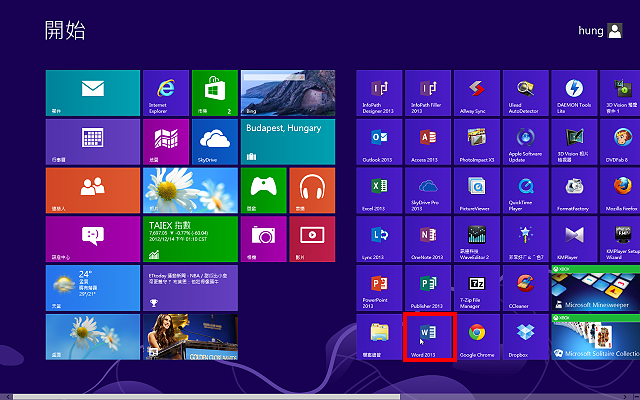Launch PictureViewer
This screenshot has height=400, width=640.
click(477, 191)
